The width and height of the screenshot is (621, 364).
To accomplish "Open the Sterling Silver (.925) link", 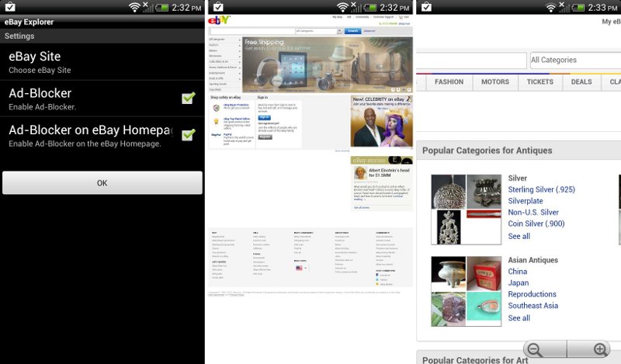I will 541,189.
